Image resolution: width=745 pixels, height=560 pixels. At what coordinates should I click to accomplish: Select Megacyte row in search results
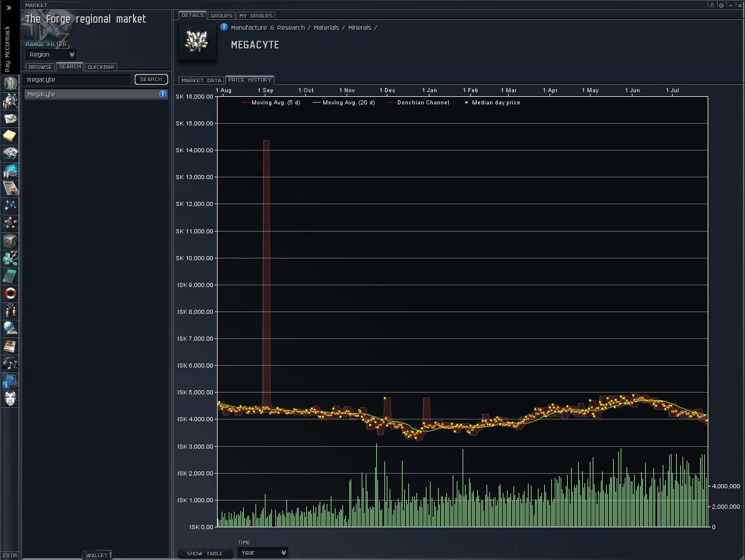(x=96, y=94)
